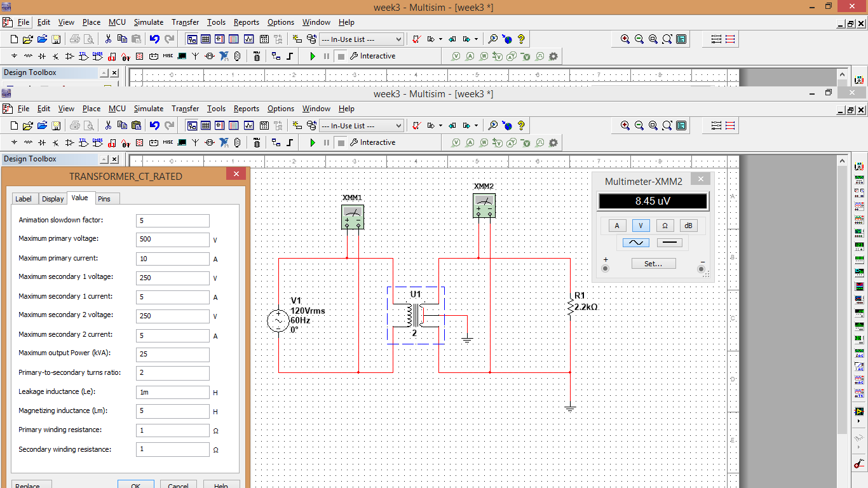Select the V voltage mode on Multimeter-XMM2
This screenshot has width=868, height=488.
point(641,226)
